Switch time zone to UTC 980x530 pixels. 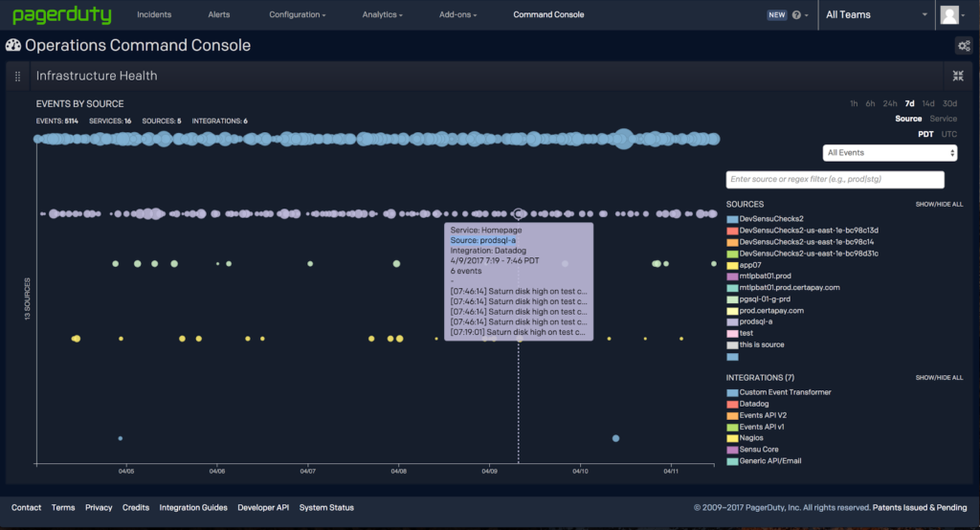[948, 134]
